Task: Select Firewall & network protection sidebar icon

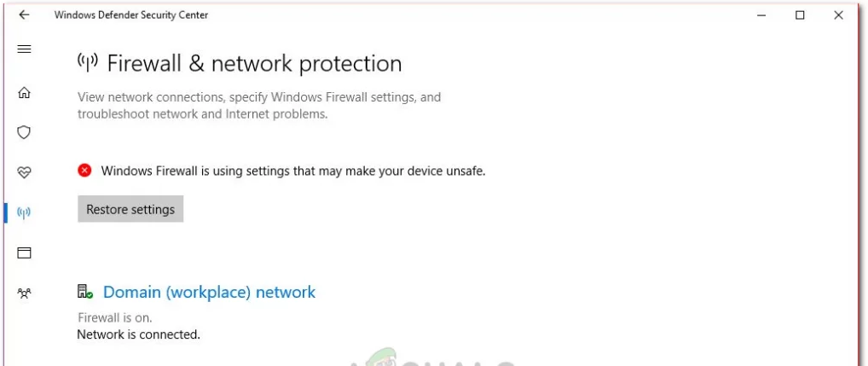Action: (x=24, y=212)
